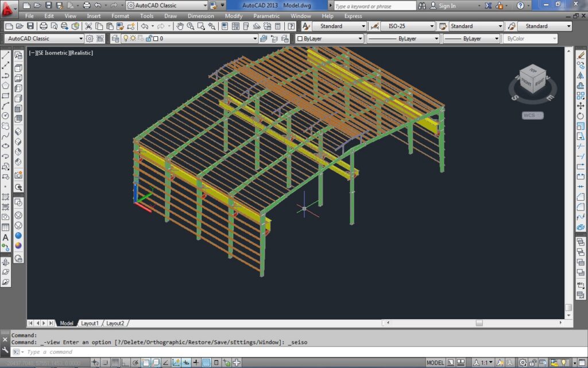
Task: Select the Multiline Text tool
Action: (x=5, y=237)
